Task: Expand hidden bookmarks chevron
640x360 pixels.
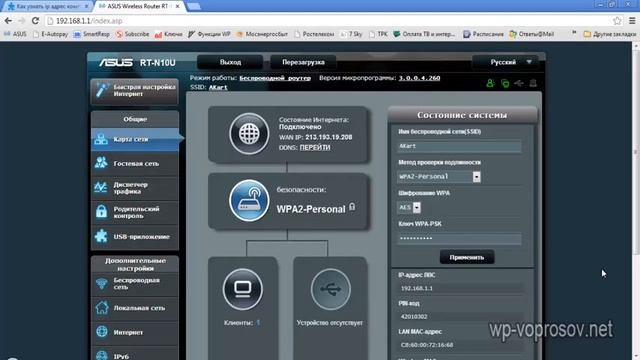Action: (x=574, y=33)
